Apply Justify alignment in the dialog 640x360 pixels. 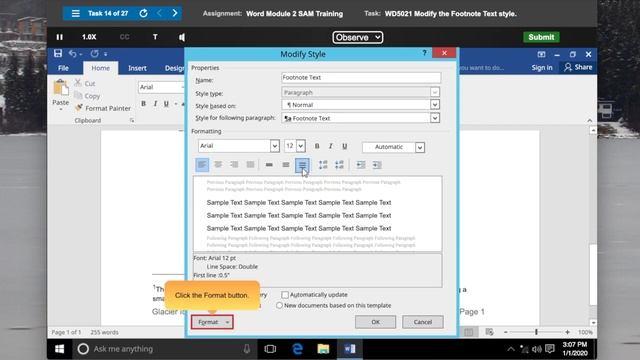click(x=250, y=165)
